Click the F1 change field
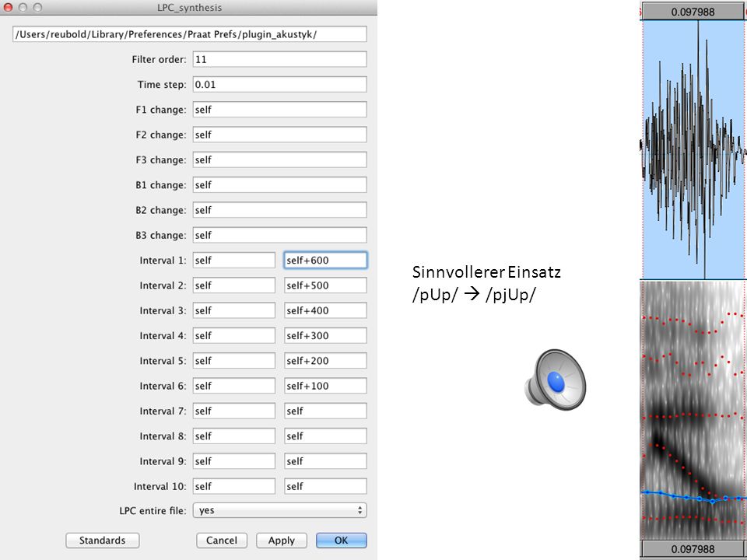Image resolution: width=747 pixels, height=560 pixels. [x=279, y=110]
